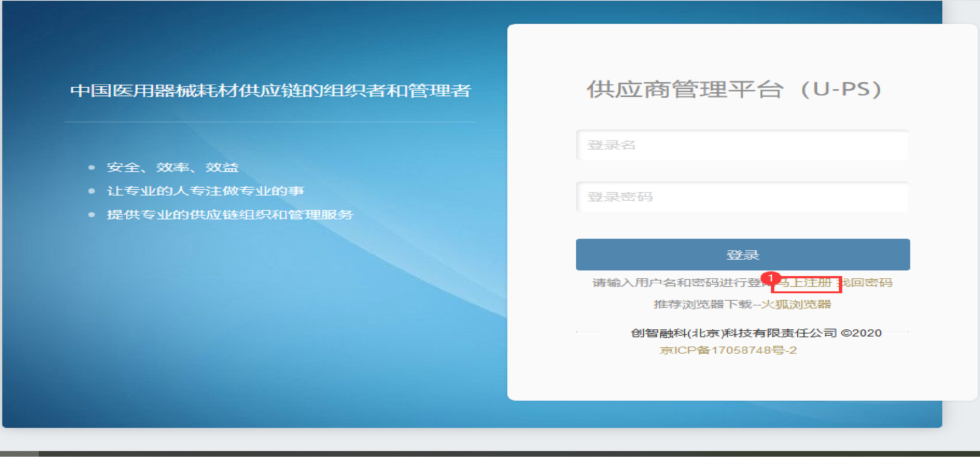Click the red number 1 badge
This screenshot has height=457, width=980.
pyautogui.click(x=771, y=278)
